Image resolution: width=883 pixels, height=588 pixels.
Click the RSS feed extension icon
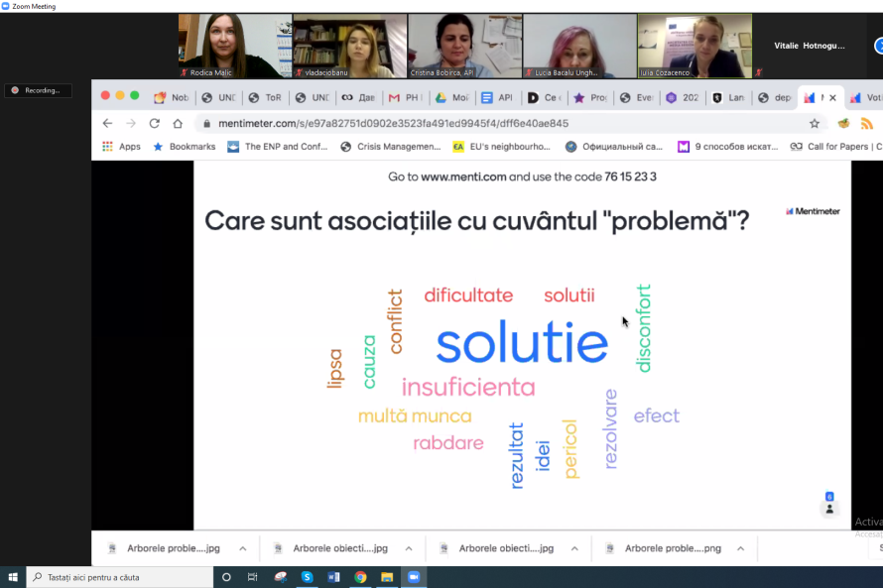click(x=866, y=124)
